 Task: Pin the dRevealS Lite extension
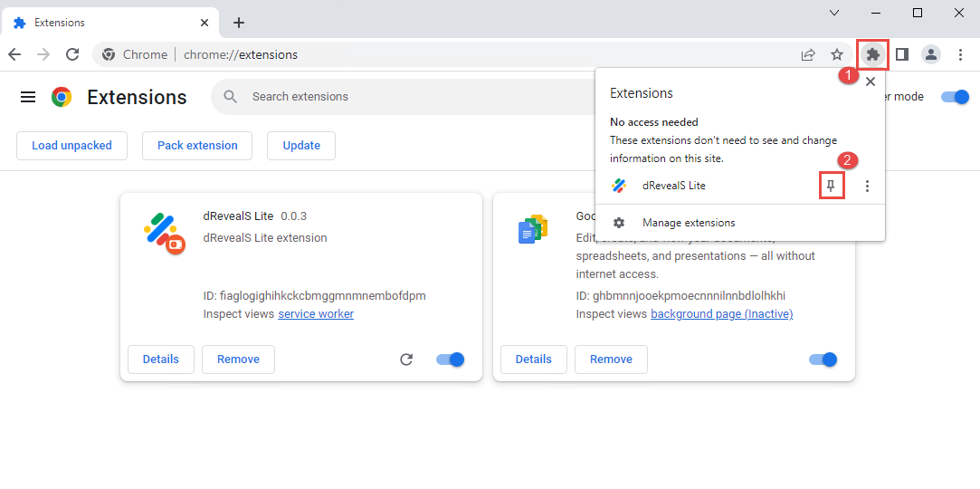pyautogui.click(x=832, y=186)
